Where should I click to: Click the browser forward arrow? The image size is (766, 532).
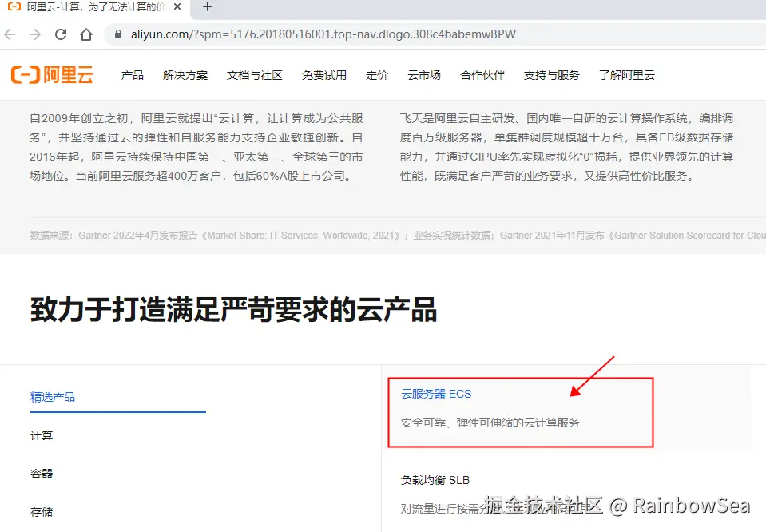35,34
